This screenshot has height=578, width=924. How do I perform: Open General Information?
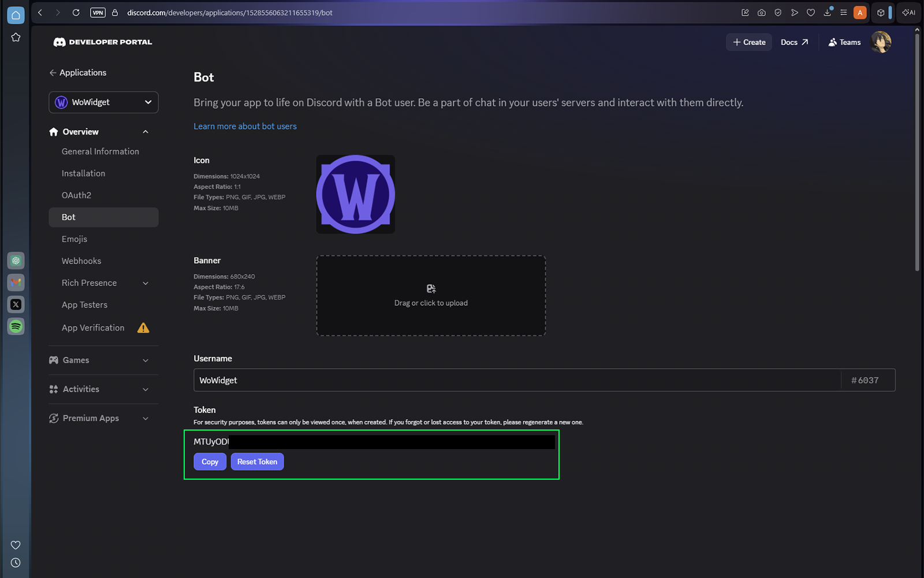tap(100, 151)
